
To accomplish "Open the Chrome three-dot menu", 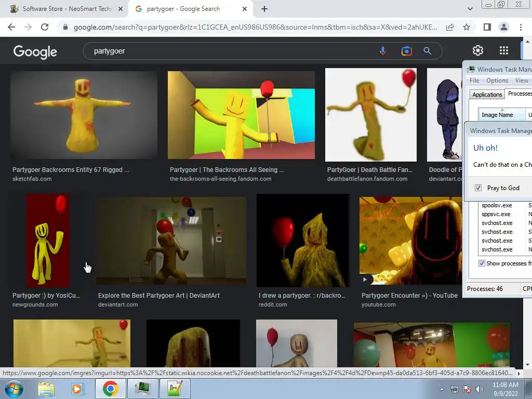I will click(521, 27).
